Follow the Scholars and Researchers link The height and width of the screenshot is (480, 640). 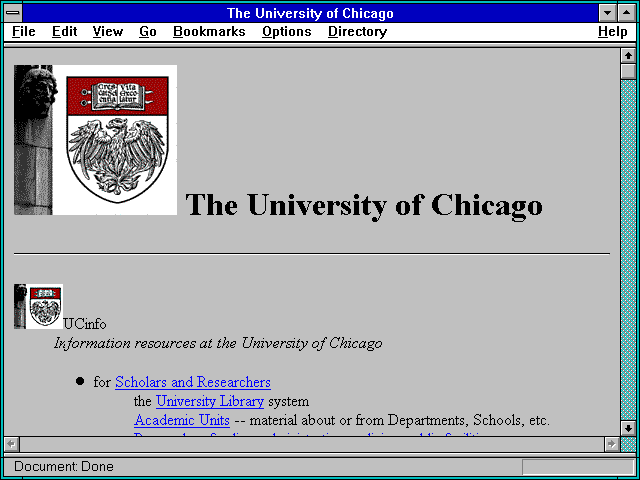tap(193, 382)
